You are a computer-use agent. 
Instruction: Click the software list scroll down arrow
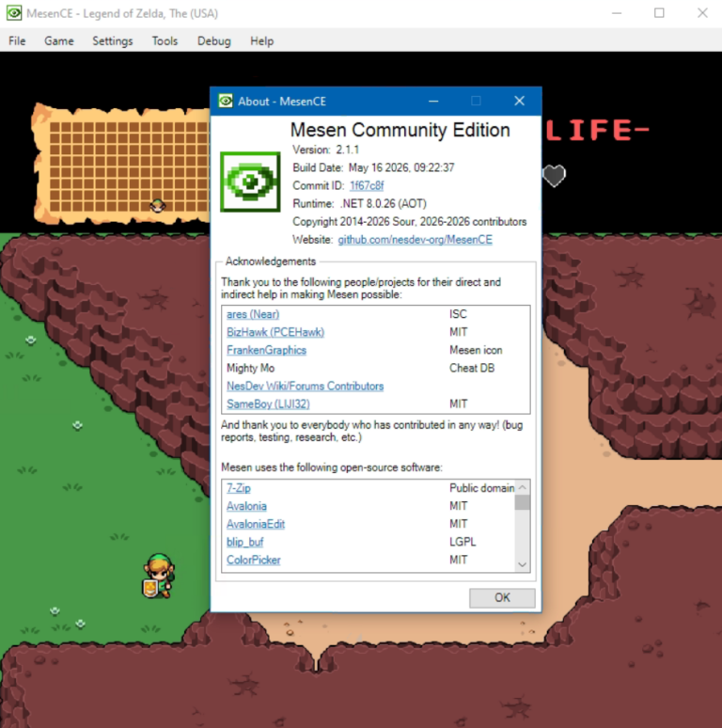pos(523,564)
